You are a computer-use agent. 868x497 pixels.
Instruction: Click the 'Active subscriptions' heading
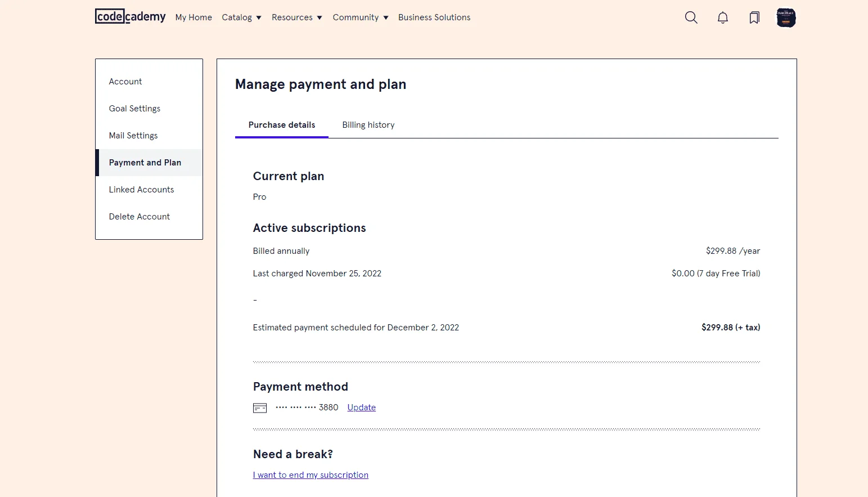coord(309,228)
